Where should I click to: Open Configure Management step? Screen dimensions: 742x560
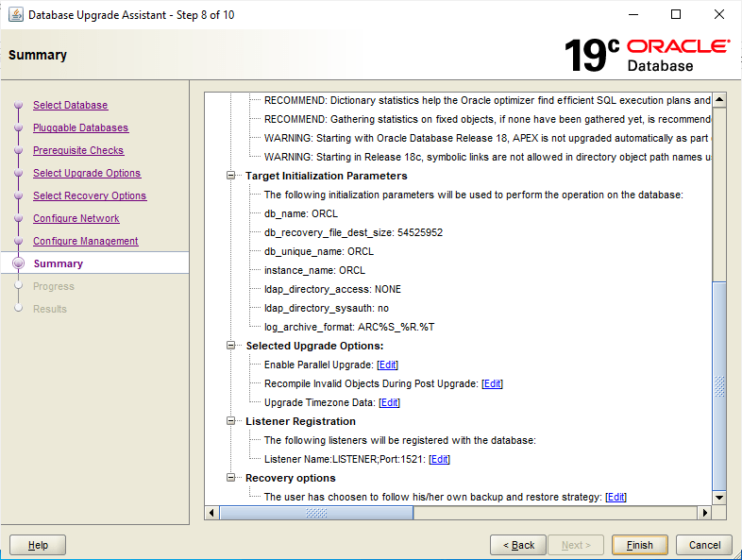[86, 242]
